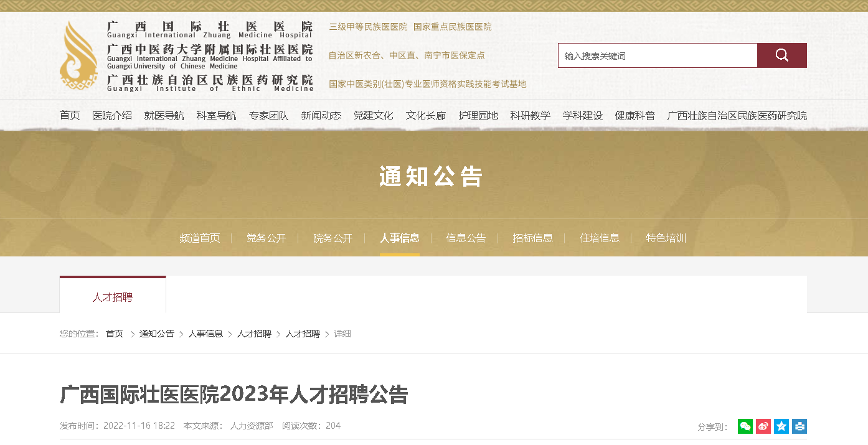
Task: Go to 就医导航
Action: (x=164, y=116)
